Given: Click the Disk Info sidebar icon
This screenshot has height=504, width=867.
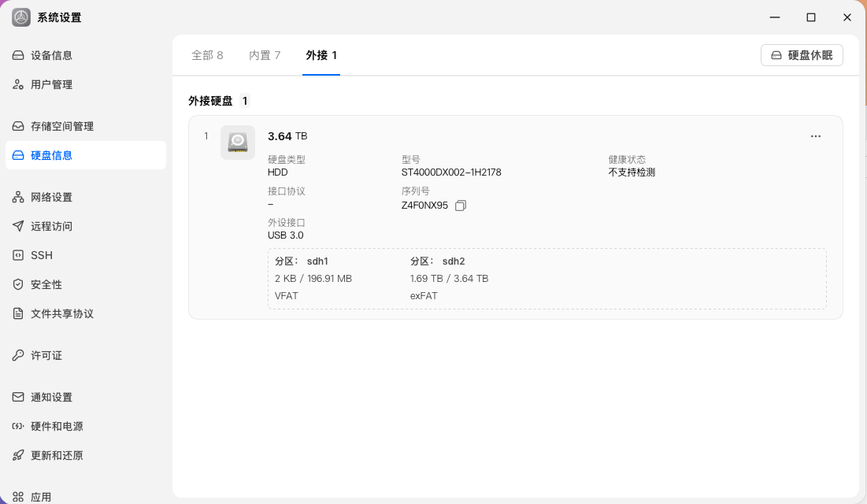Looking at the screenshot, I should click(18, 155).
